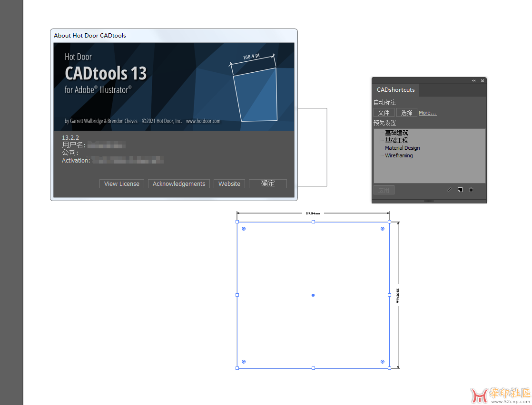Image resolution: width=532 pixels, height=405 pixels.
Task: Click the top-right corner radius widget
Action: coord(383,229)
